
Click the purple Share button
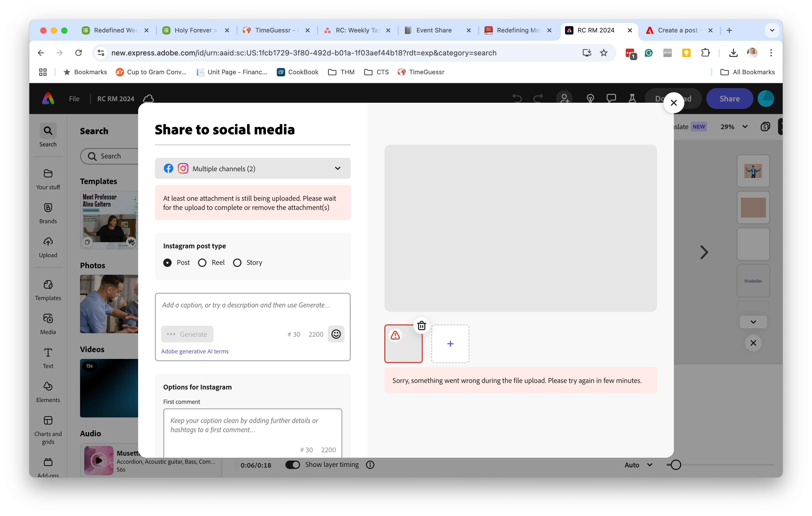pos(729,99)
